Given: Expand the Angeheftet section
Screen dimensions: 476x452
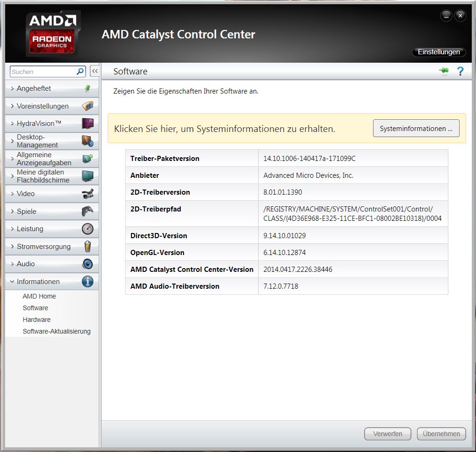Looking at the screenshot, I should tap(52, 88).
